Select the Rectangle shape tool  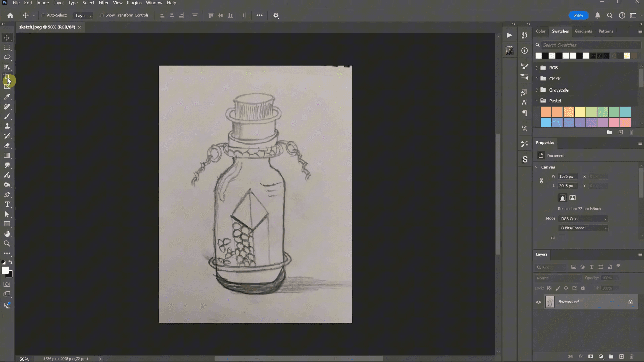(x=7, y=224)
